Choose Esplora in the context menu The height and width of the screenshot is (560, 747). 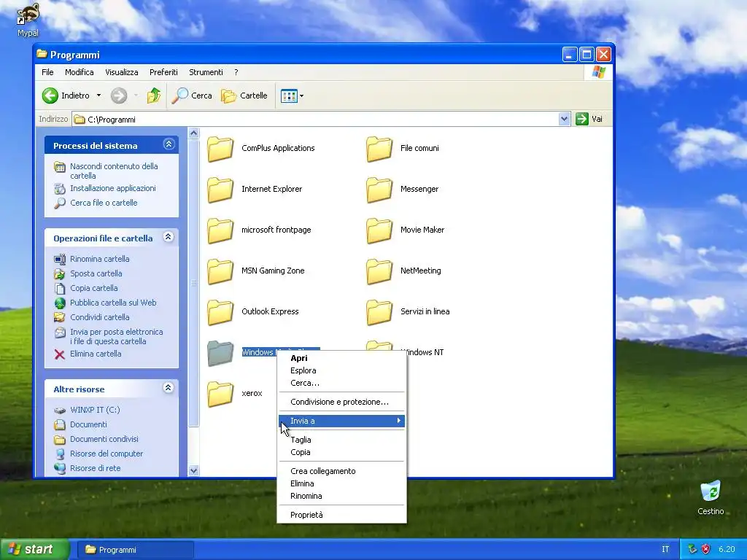341,370
